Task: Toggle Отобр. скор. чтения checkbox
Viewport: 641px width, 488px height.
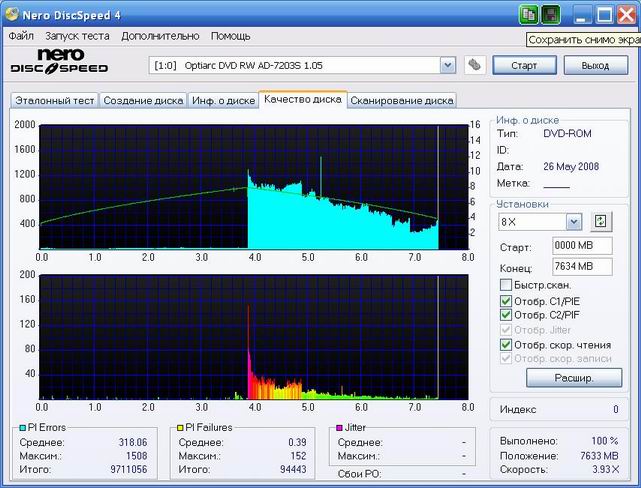Action: click(506, 345)
